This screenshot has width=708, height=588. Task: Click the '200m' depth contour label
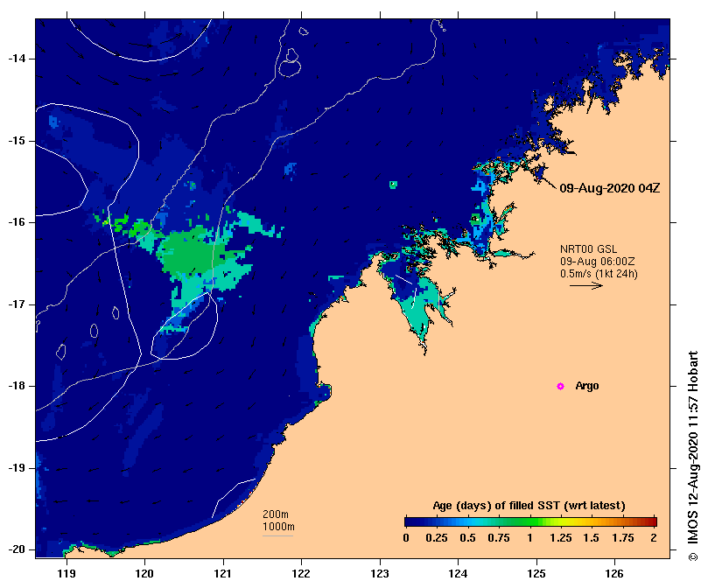click(x=276, y=514)
